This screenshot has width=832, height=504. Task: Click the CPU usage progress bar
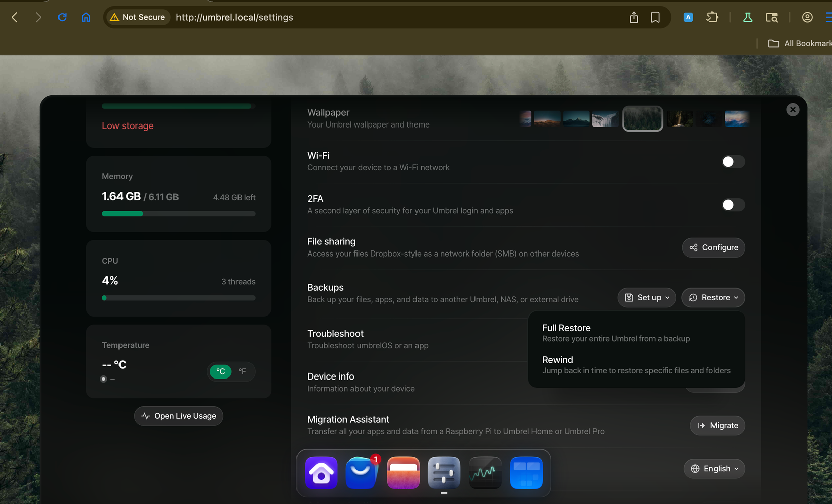pyautogui.click(x=179, y=298)
